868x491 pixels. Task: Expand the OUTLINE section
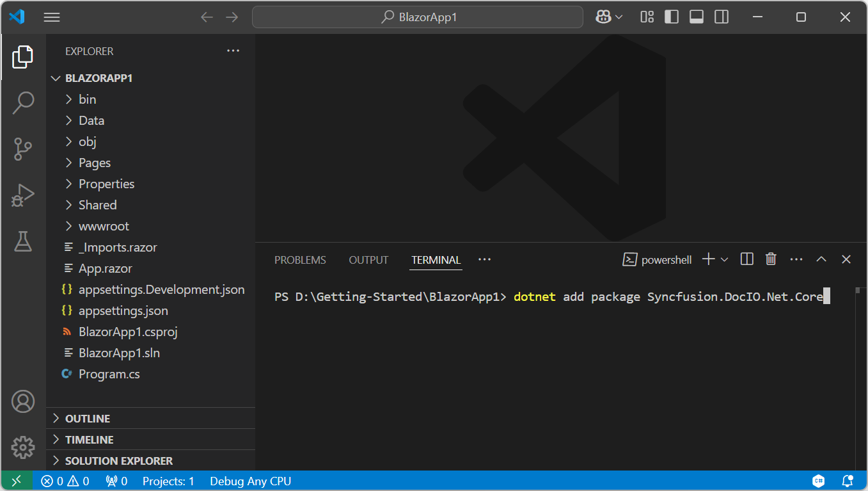click(150, 418)
